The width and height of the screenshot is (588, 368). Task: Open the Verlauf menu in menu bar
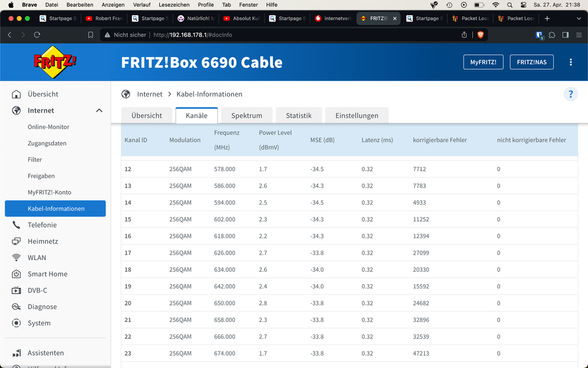(142, 5)
